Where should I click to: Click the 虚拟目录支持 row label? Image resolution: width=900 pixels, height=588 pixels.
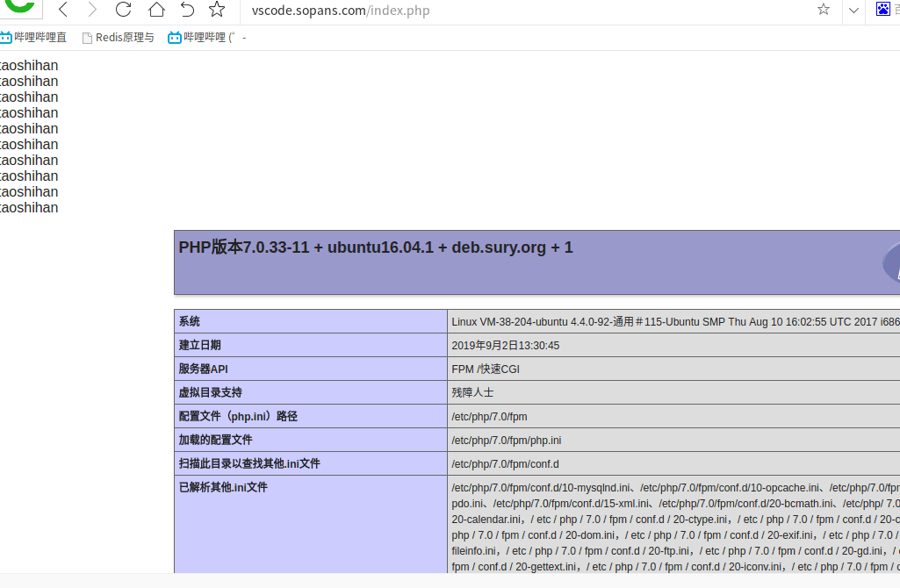click(210, 392)
